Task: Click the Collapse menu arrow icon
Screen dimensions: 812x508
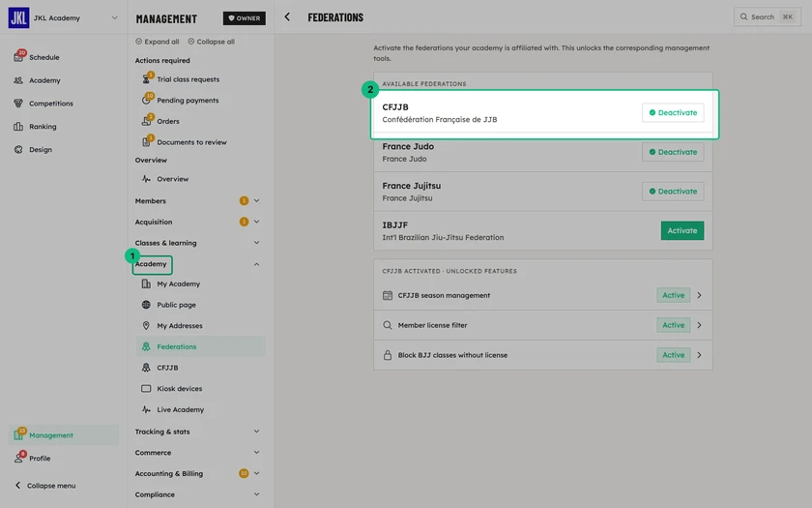Action: (17, 485)
